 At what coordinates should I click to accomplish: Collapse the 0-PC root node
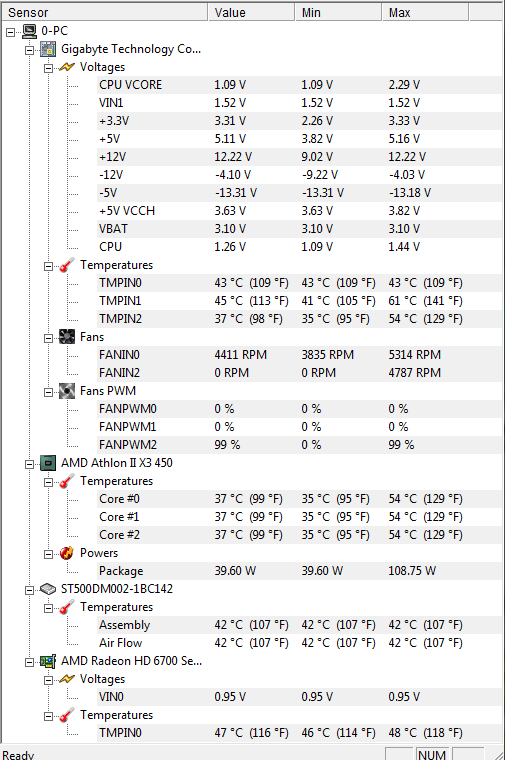(11, 32)
